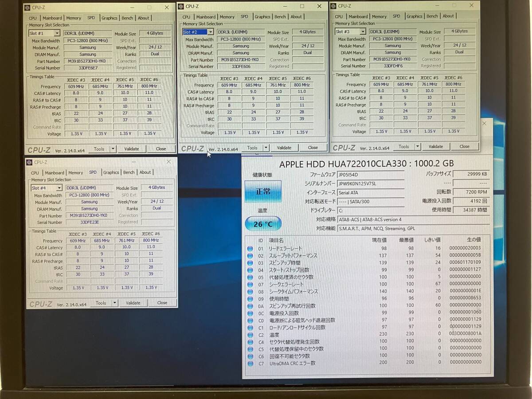Click Tools button in Slot #1 CPU-Z window
The height and width of the screenshot is (399, 532).
click(99, 149)
